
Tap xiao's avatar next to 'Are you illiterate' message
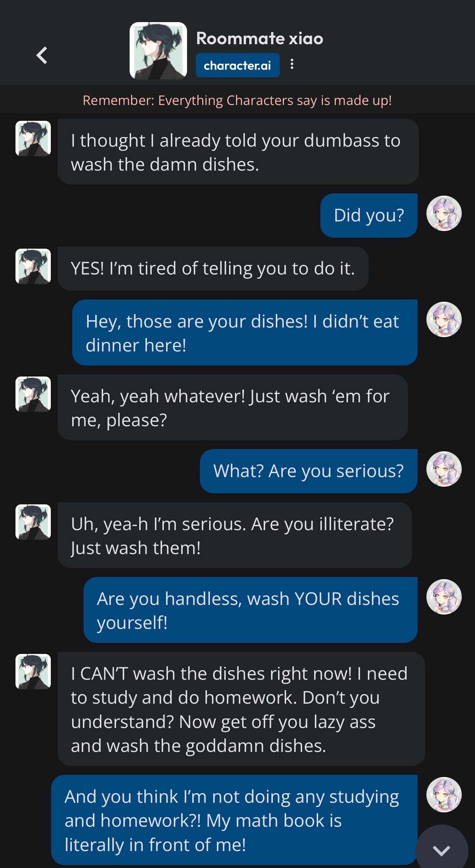[33, 522]
